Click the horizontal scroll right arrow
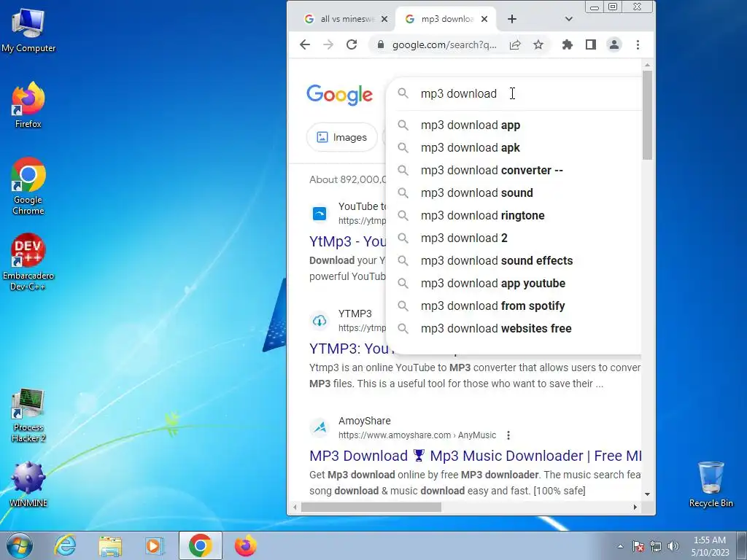This screenshot has height=560, width=747. pos(635,507)
